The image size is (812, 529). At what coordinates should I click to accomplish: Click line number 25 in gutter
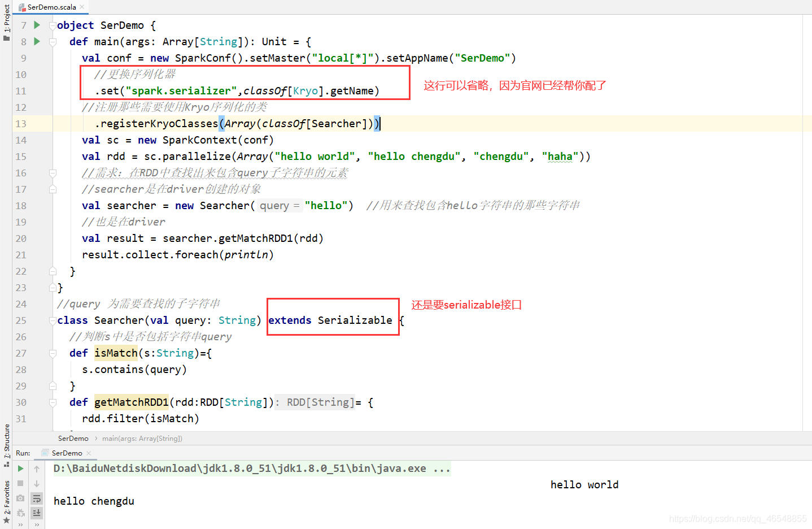pos(21,320)
